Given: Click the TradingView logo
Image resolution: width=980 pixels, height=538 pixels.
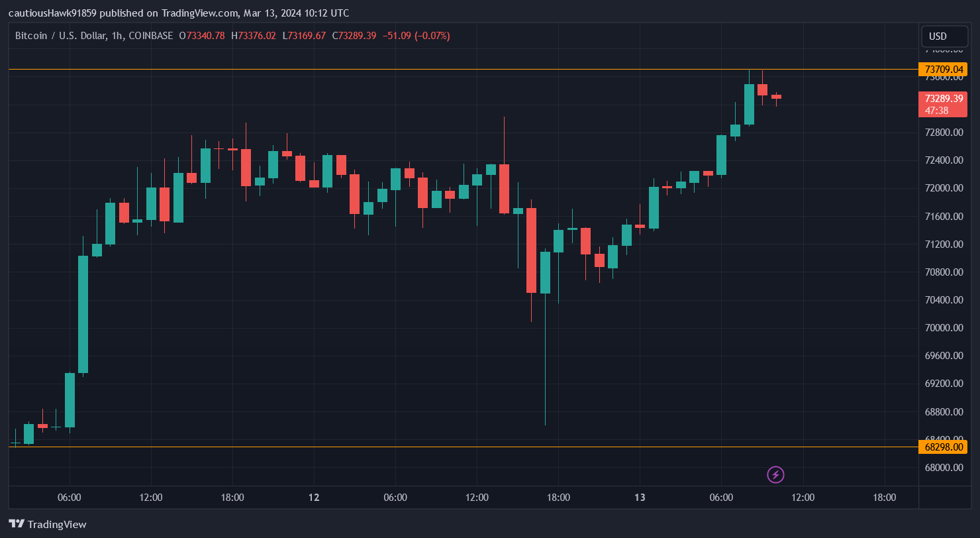Looking at the screenshot, I should tap(47, 524).
